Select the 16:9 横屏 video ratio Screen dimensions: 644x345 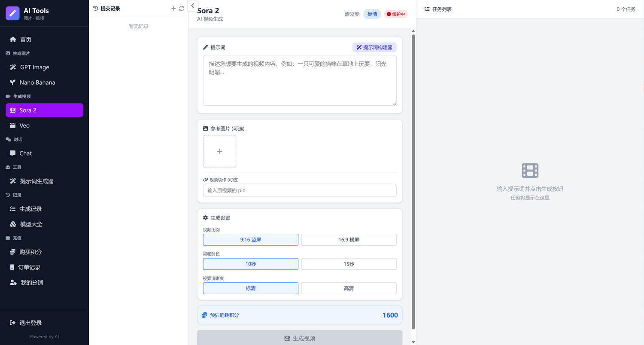[x=349, y=240]
